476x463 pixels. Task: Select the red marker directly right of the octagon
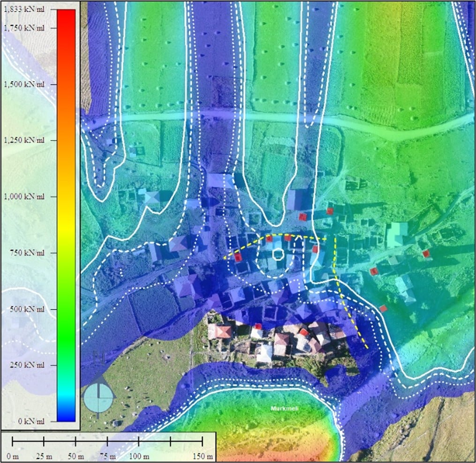point(315,249)
